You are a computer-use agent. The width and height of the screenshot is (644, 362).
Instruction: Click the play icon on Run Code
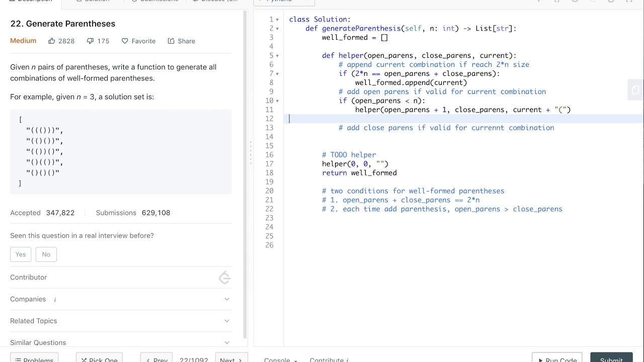click(541, 360)
